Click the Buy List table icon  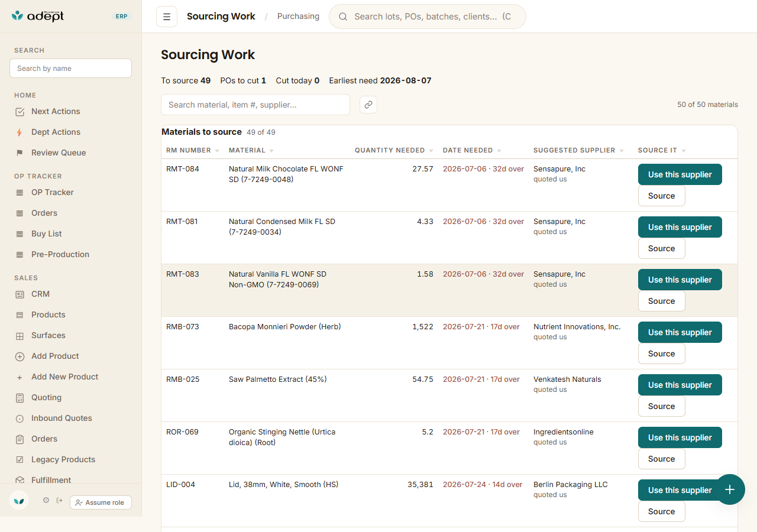tap(20, 234)
